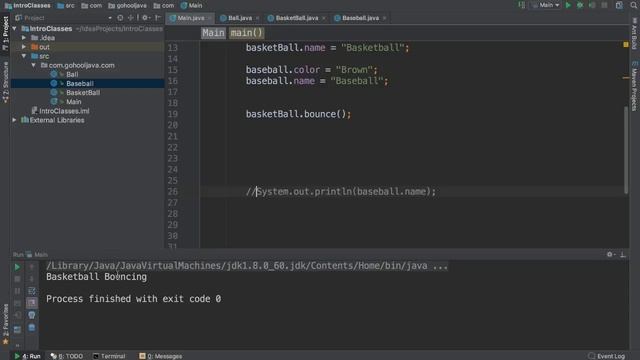
Task: Toggle the 1: Project side tab
Action: point(5,33)
